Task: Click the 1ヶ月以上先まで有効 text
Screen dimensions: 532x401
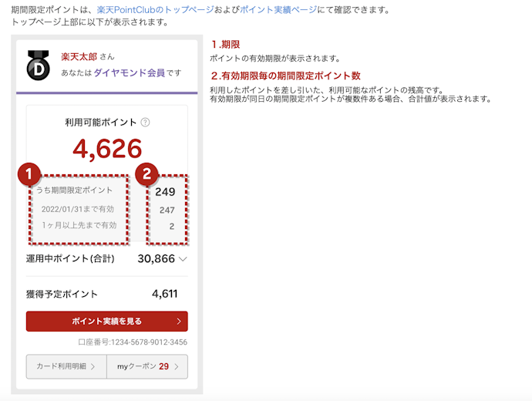Action: pos(79,225)
